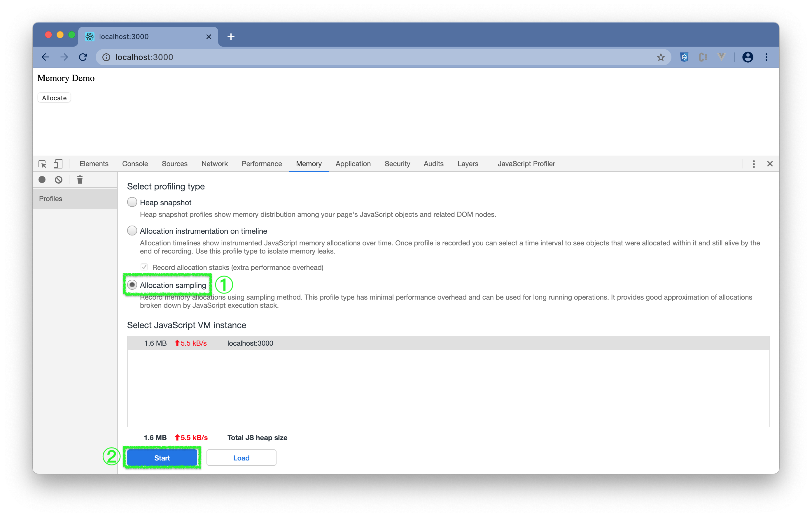Open DevTools three-dot customize menu
This screenshot has width=812, height=517.
(x=754, y=164)
